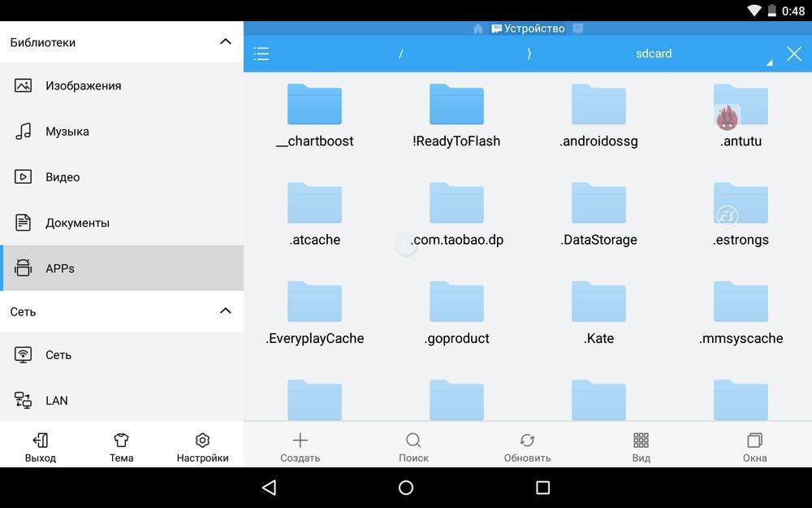This screenshot has height=508, width=812.
Task: Collapse the Библиотеки section
Action: (225, 41)
